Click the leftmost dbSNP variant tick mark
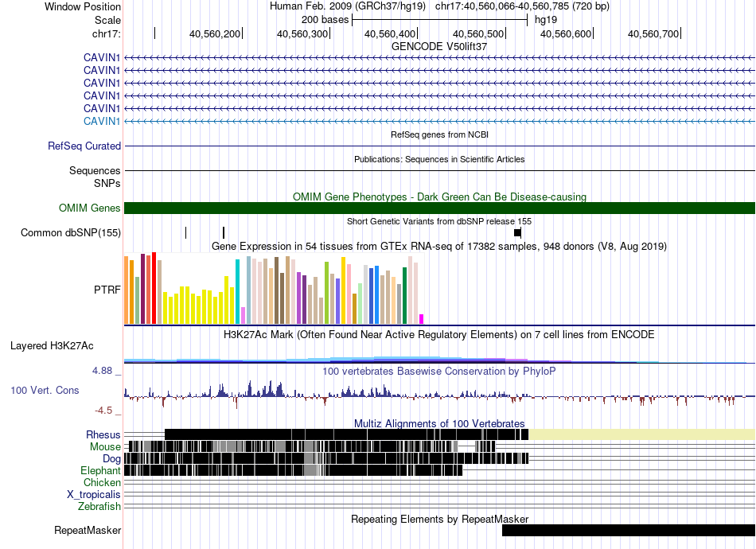This screenshot has width=756, height=549. 185,233
